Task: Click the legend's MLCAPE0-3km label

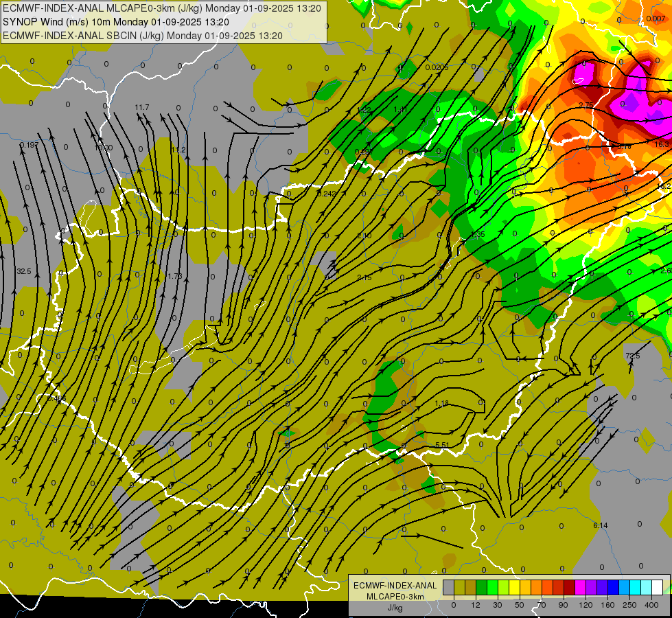Action: [395, 597]
